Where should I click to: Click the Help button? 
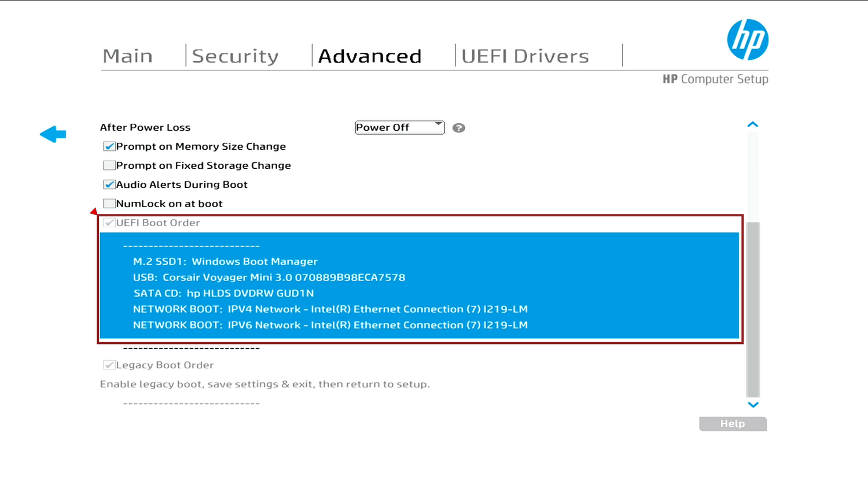pyautogui.click(x=733, y=424)
